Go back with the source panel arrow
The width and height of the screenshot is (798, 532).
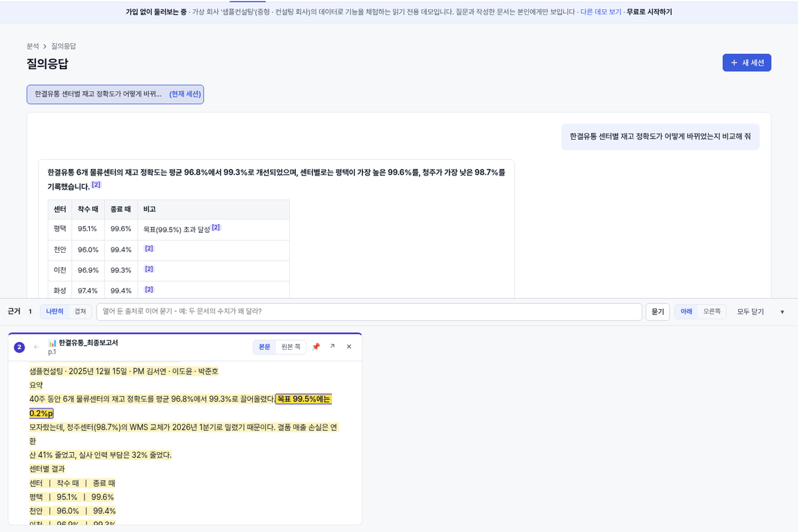pos(37,347)
